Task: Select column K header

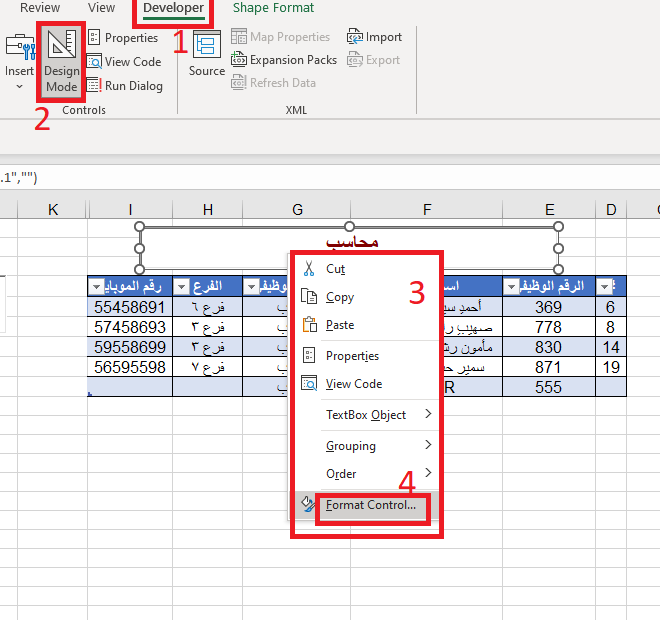Action: tap(53, 209)
